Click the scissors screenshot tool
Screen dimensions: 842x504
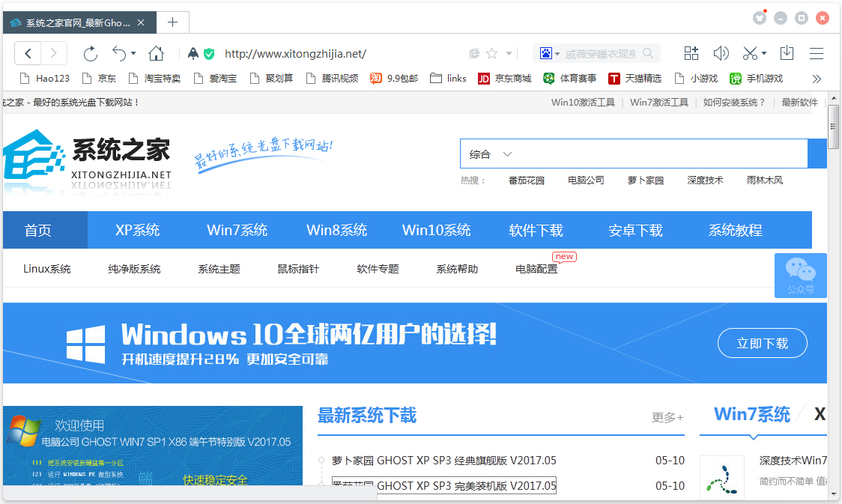point(750,53)
